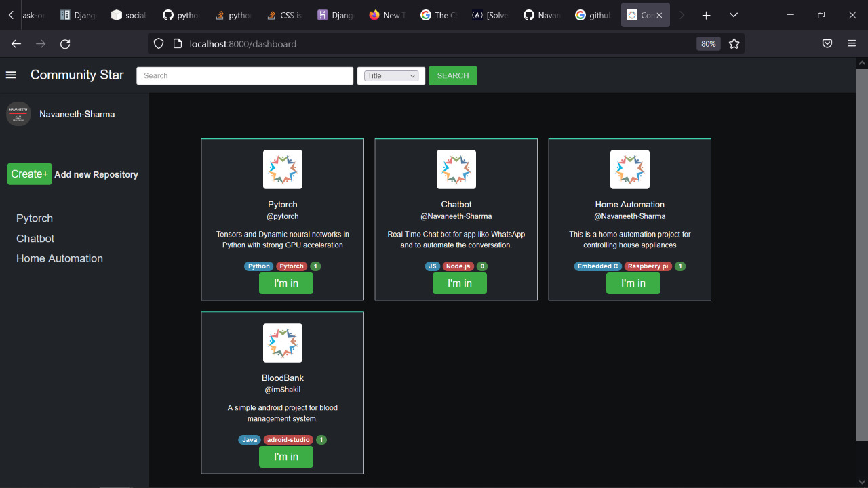Image resolution: width=868 pixels, height=488 pixels.
Task: Click "I'm in" on the Pytorch card
Action: point(285,283)
